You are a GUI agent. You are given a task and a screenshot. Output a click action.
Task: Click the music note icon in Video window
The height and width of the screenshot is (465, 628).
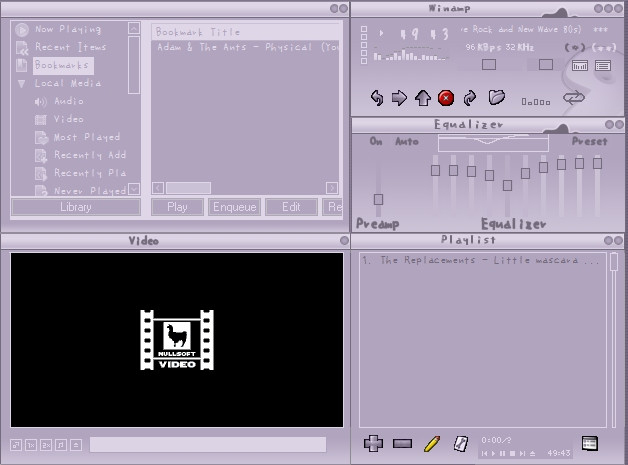point(61,445)
